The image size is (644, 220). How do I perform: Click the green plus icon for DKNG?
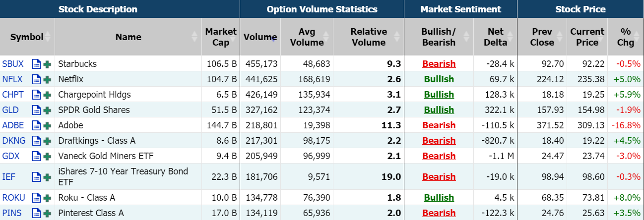point(47,141)
